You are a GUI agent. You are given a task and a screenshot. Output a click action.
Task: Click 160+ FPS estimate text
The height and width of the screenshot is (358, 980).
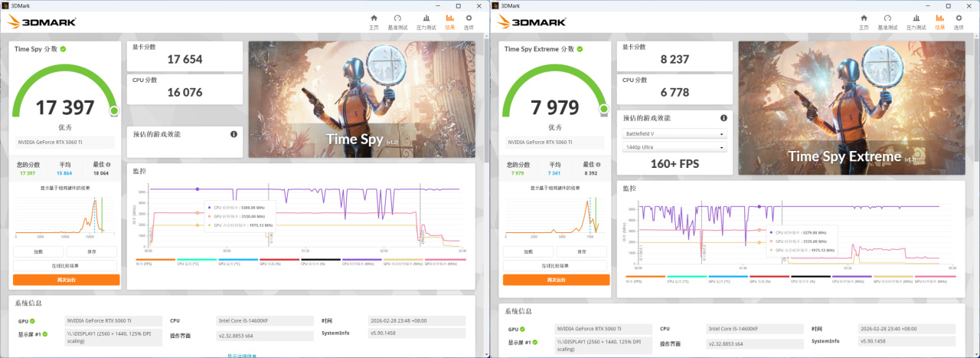pos(675,163)
